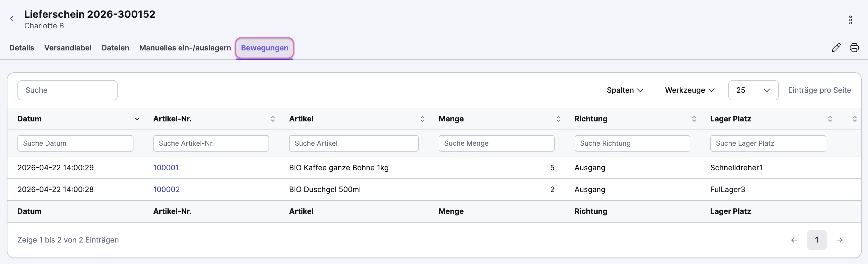
Task: Switch to the Versandlabel tab
Action: click(x=68, y=48)
